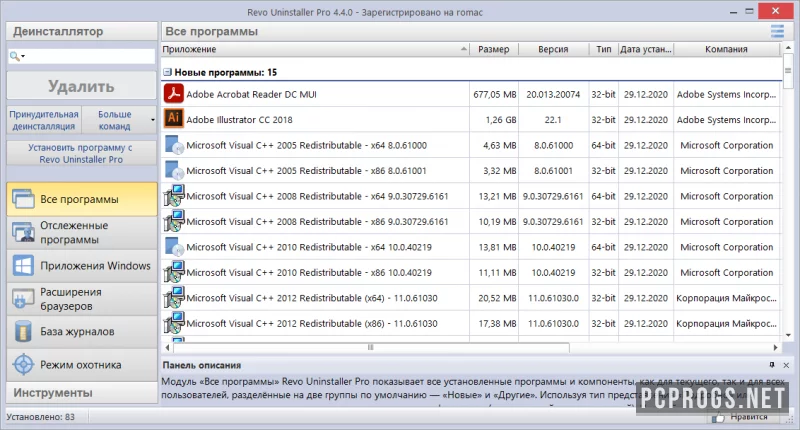
Task: Click the Удалить button
Action: [82, 86]
